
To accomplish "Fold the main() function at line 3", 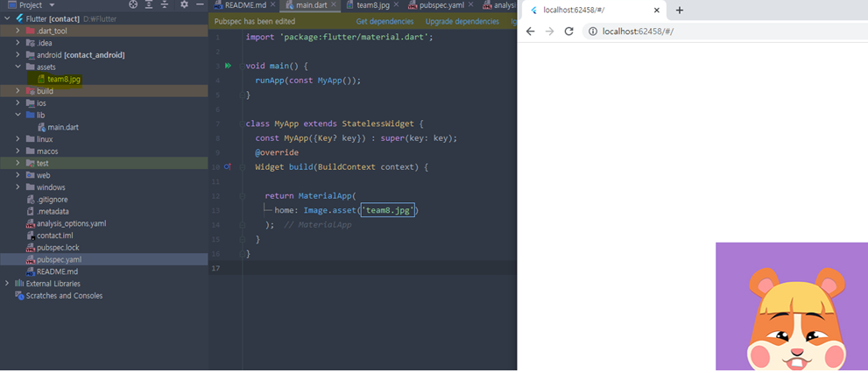I will coord(243,66).
